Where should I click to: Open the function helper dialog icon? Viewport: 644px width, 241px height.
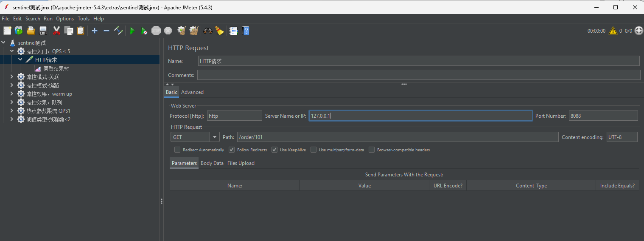click(233, 31)
